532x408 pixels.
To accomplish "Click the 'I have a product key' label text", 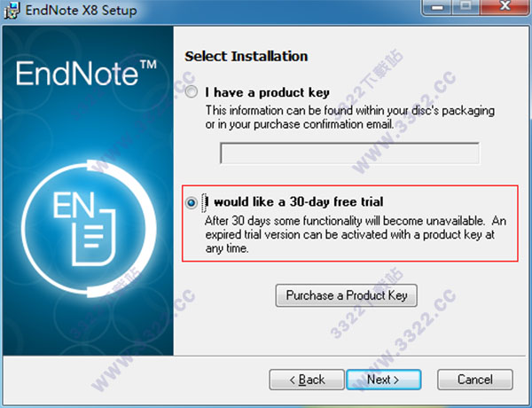I will pos(267,92).
